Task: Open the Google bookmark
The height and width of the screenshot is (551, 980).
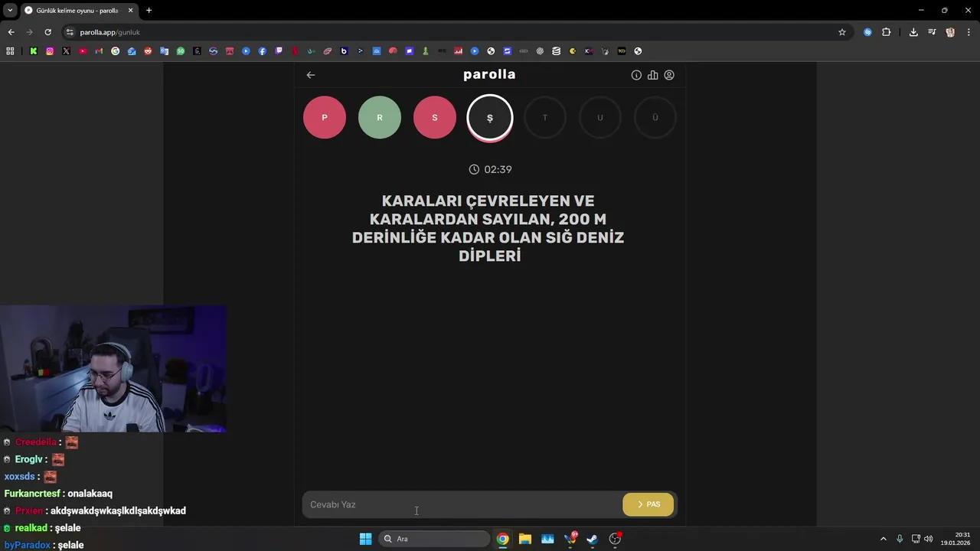Action: coord(116,51)
